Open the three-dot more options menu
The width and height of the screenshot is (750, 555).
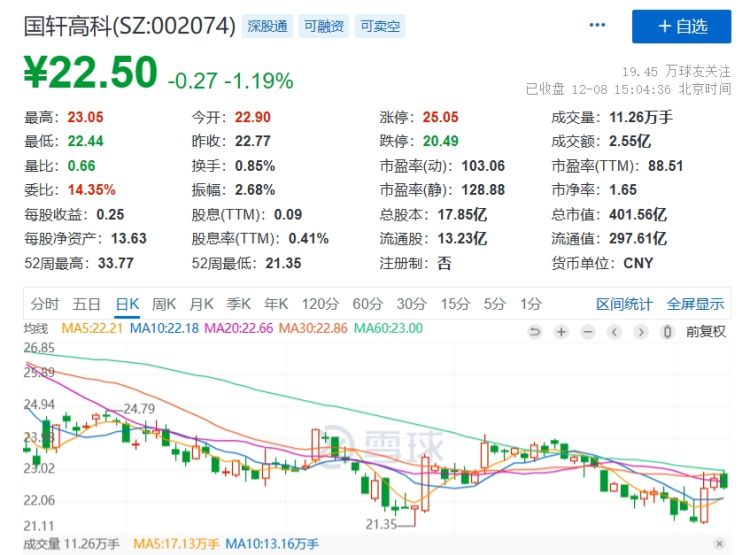[597, 25]
